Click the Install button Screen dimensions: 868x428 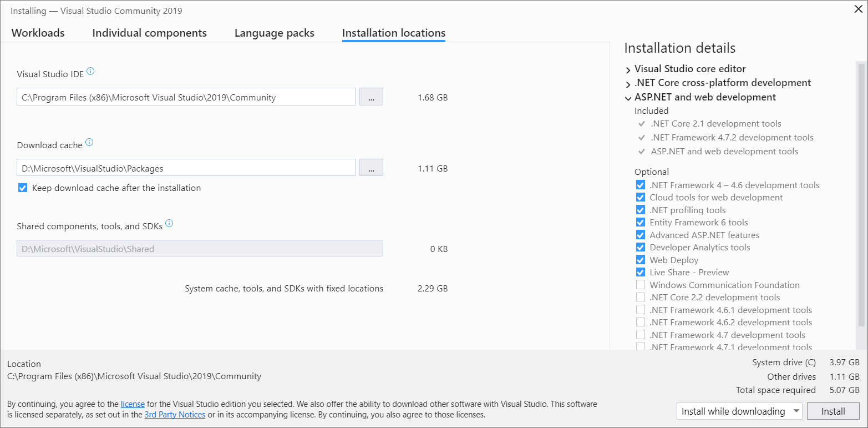(x=833, y=411)
